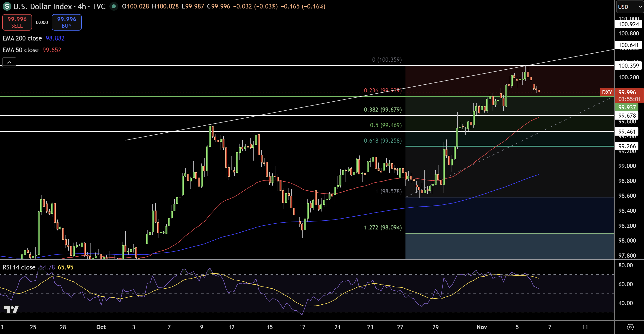Click the 100.359 price axis label

[628, 65]
